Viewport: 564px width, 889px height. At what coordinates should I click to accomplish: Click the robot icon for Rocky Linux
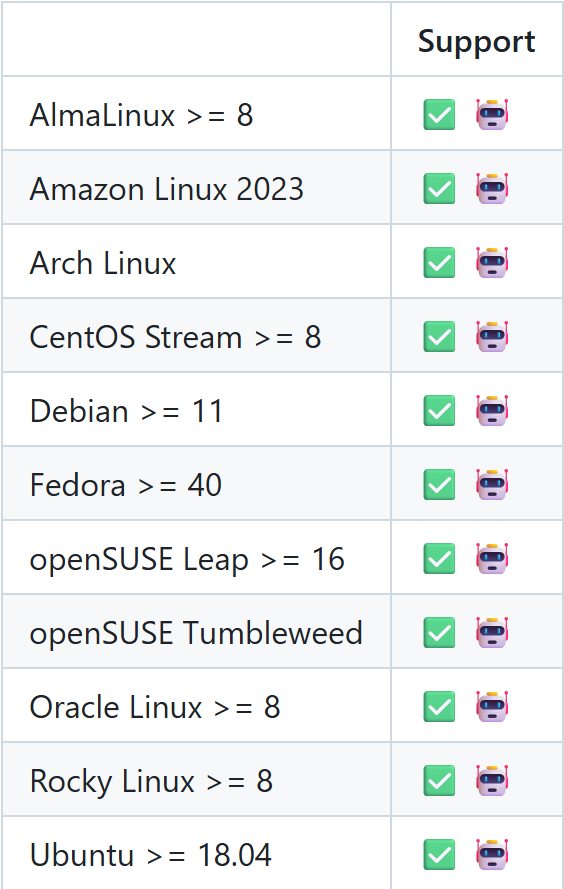point(492,781)
